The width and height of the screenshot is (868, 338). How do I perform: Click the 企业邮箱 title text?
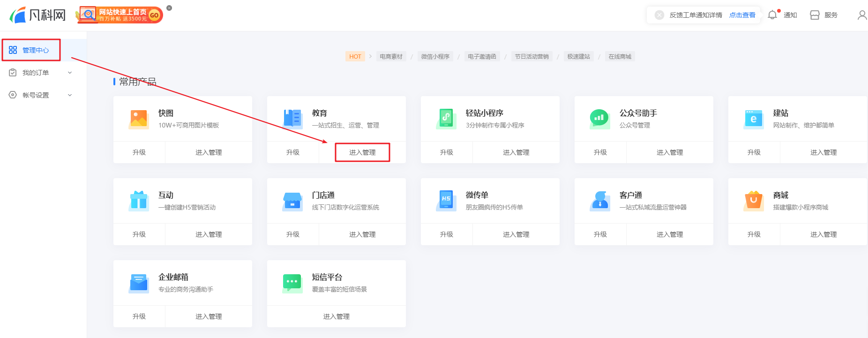[173, 277]
